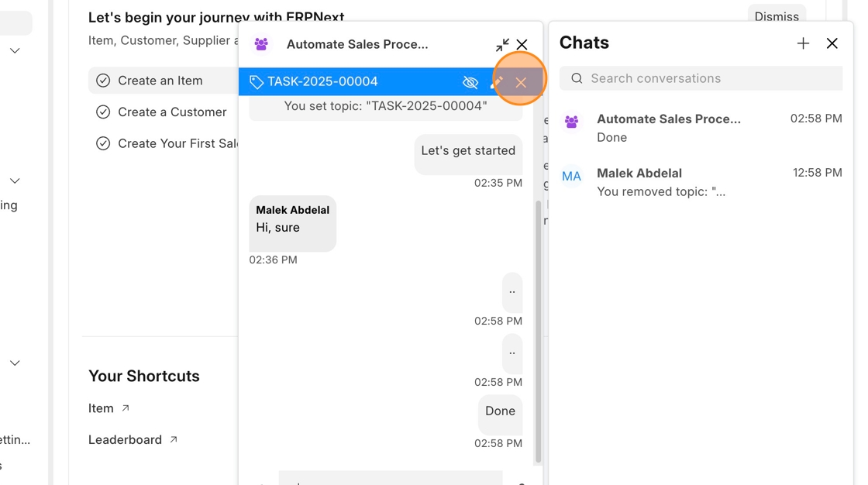868x485 pixels.
Task: Remove the TASK-2025-00004 topic
Action: 521,82
